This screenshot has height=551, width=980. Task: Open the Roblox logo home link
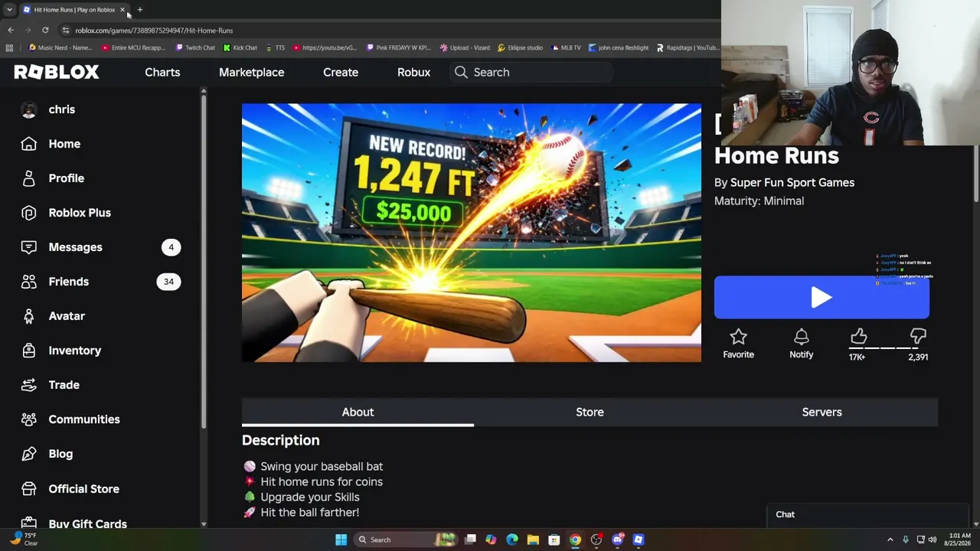(57, 72)
